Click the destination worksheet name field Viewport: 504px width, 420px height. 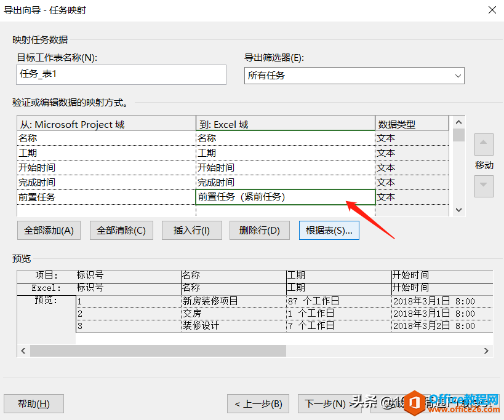pos(121,74)
